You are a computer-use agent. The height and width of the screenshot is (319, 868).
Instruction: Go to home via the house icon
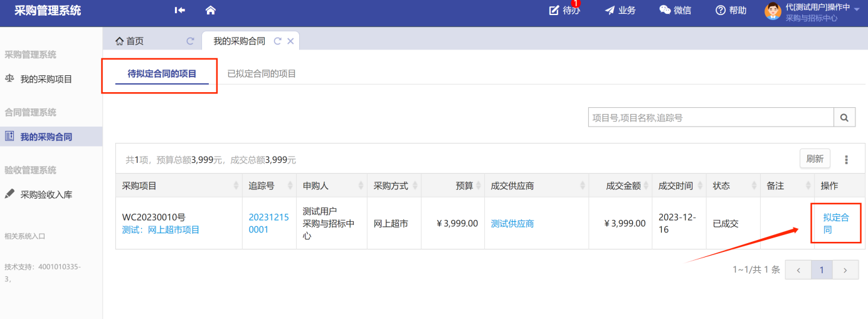pyautogui.click(x=211, y=10)
